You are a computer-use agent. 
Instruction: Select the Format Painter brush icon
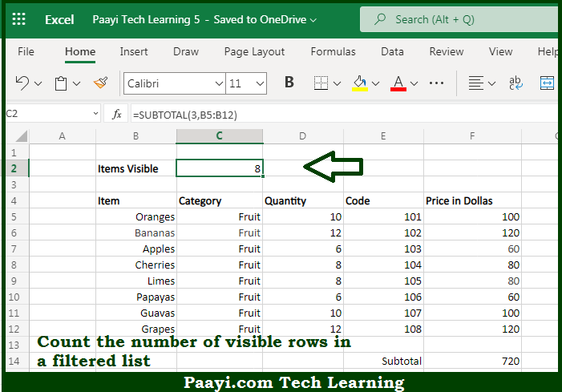point(101,83)
